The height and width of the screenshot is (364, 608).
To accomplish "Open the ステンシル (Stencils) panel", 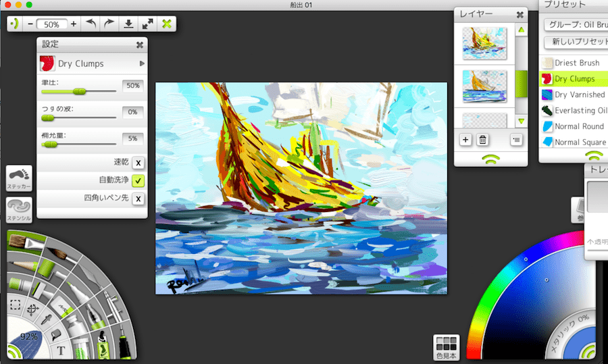I will (x=19, y=210).
